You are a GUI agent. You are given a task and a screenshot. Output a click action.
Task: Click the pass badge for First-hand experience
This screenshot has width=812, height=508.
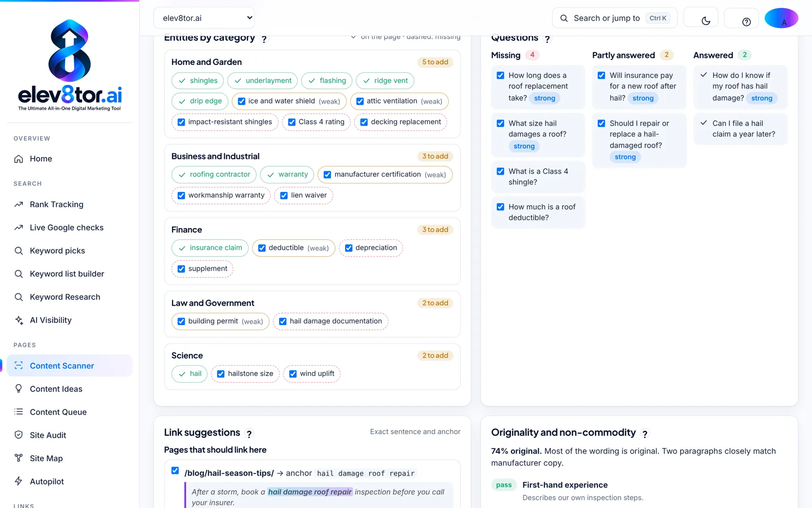coord(504,485)
